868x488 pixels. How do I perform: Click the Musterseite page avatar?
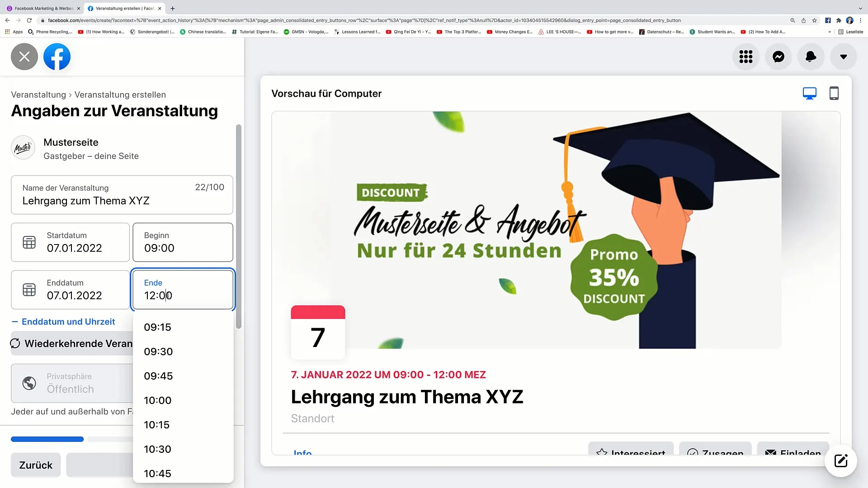click(x=23, y=148)
